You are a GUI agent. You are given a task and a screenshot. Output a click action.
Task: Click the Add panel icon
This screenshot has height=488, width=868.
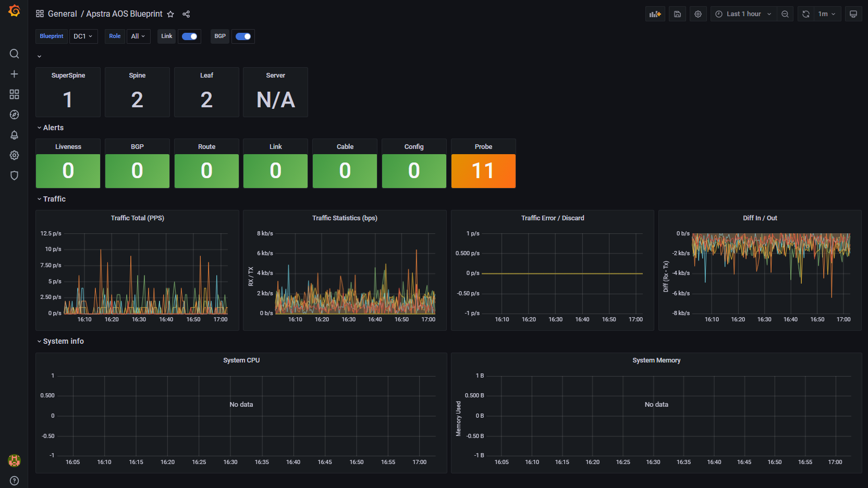tap(655, 14)
